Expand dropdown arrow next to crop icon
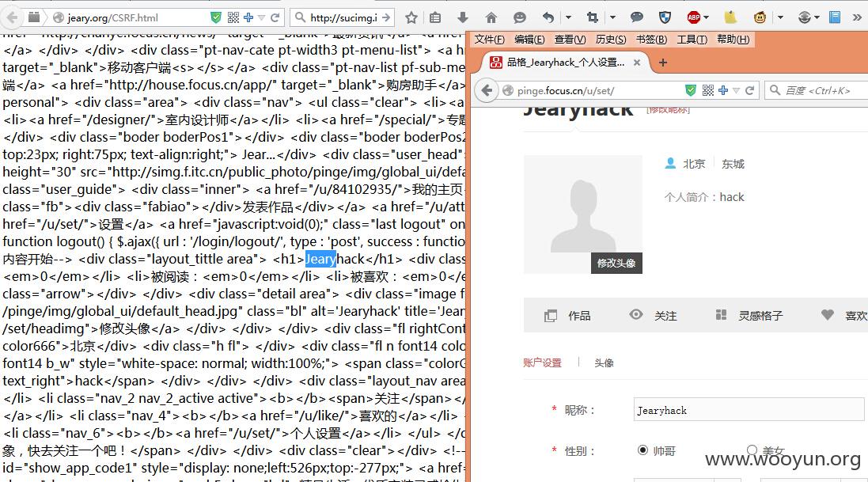Image resolution: width=868 pixels, height=482 pixels. (612, 17)
